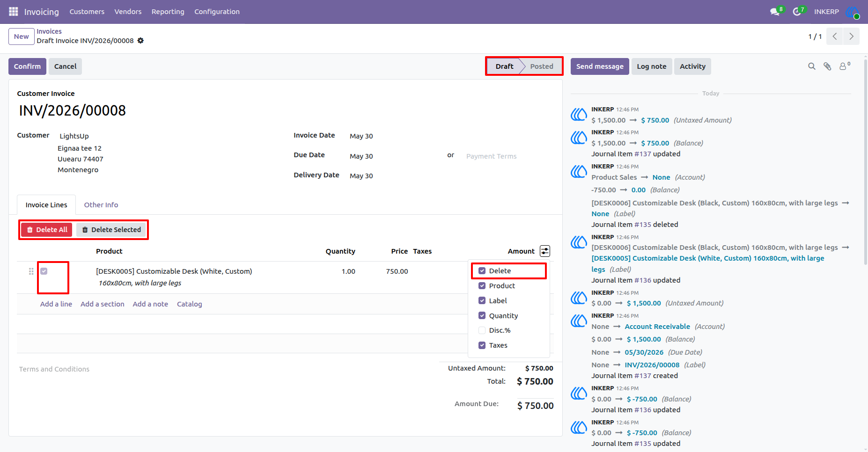Search messages with the magnifier icon
The width and height of the screenshot is (868, 452).
click(812, 66)
